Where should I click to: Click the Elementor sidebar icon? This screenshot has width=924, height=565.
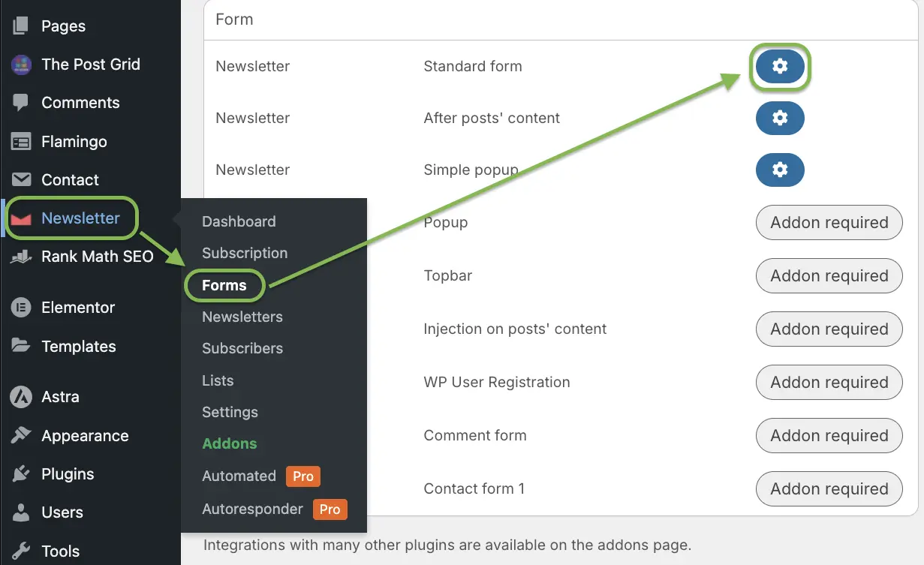(20, 308)
